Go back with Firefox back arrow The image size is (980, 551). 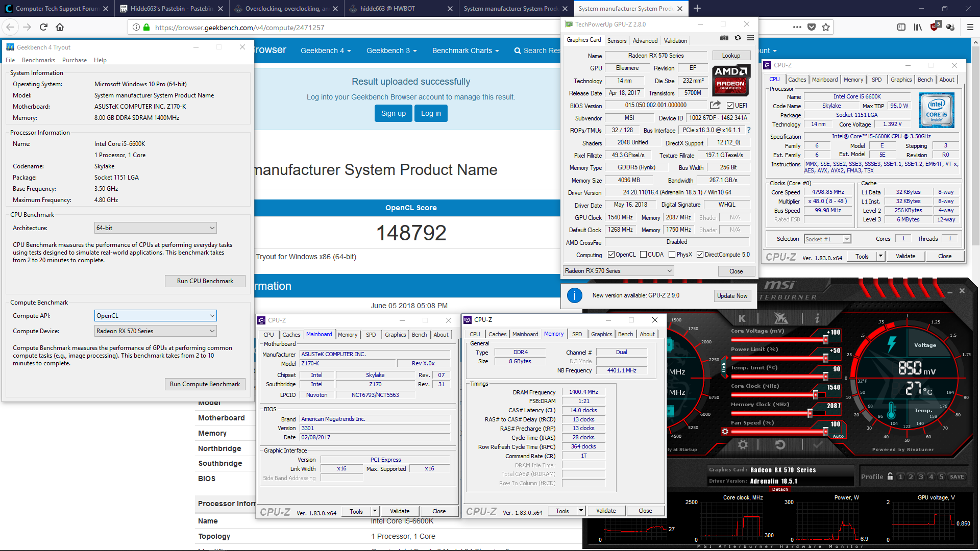tap(11, 27)
